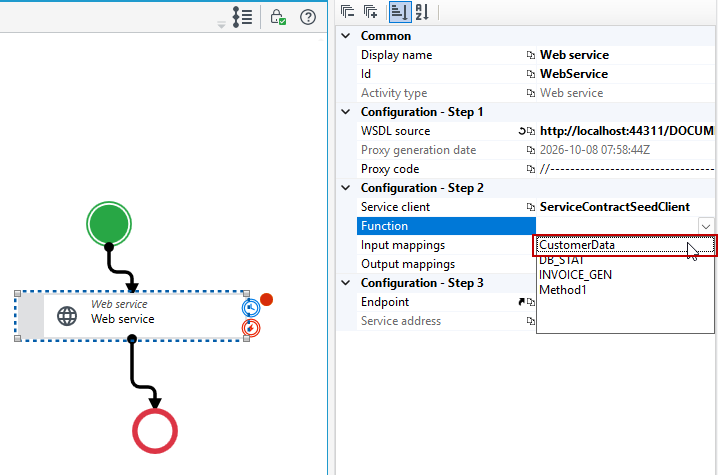This screenshot has height=475, width=718.
Task: Collapse Configuration - Step 3 section
Action: tap(346, 283)
